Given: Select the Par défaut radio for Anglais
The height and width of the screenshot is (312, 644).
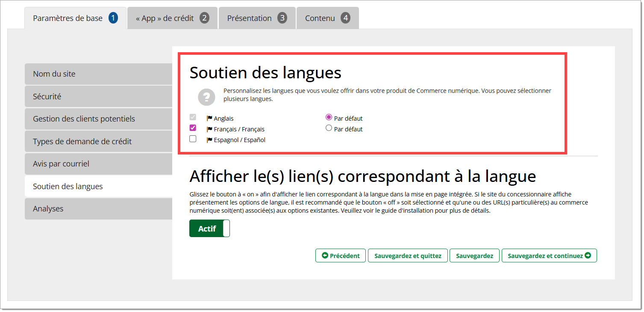Looking at the screenshot, I should click(329, 117).
